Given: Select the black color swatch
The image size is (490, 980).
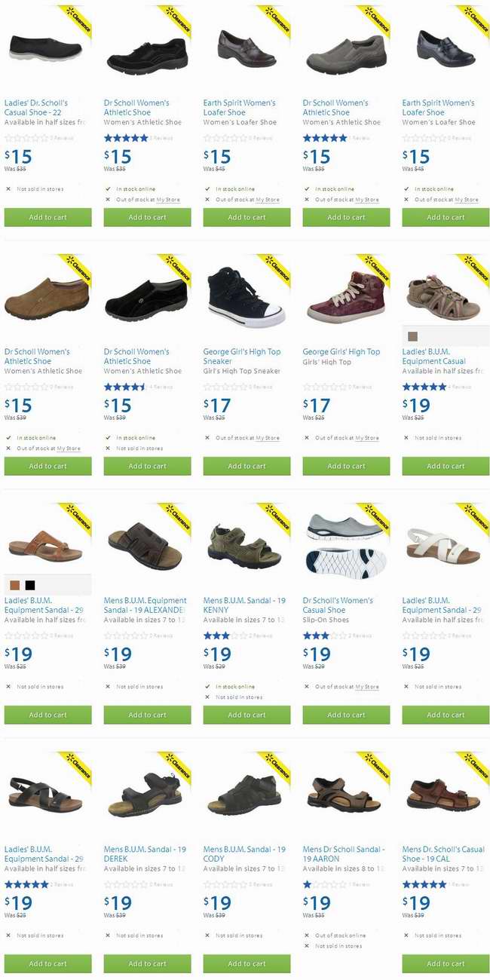Looking at the screenshot, I should coord(30,585).
